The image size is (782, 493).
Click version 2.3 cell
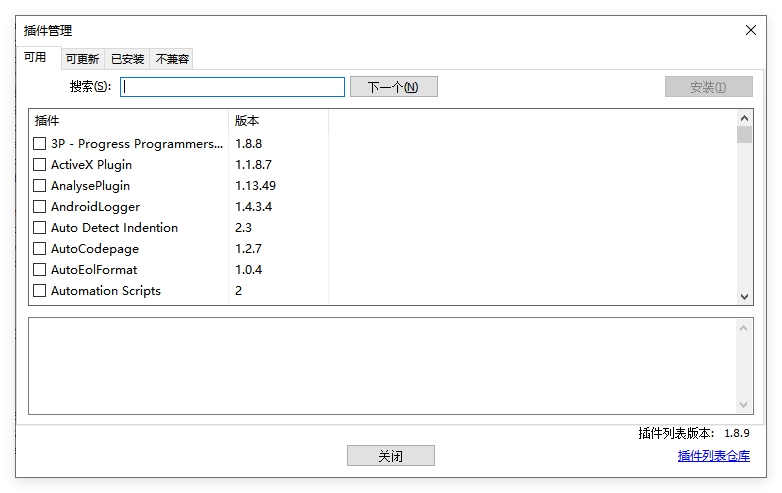[243, 227]
